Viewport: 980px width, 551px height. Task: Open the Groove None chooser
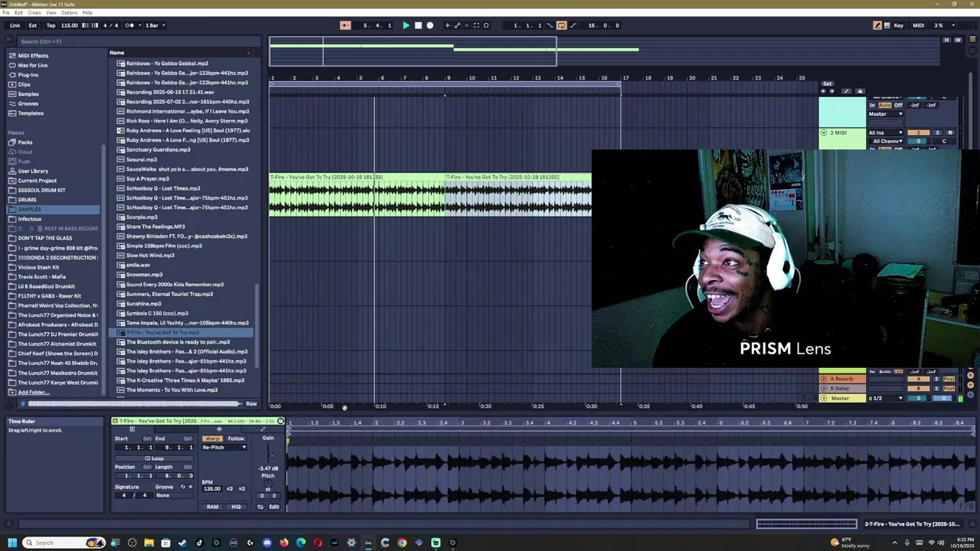coord(174,495)
